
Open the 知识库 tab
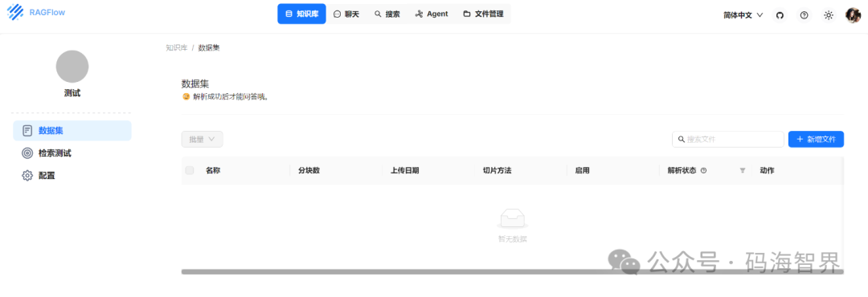[x=301, y=14]
